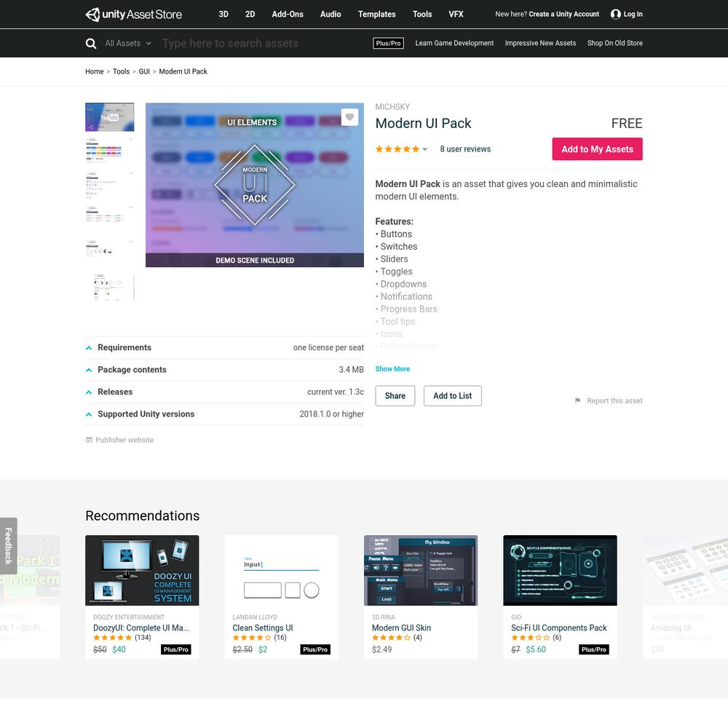The width and height of the screenshot is (728, 728).
Task: Select the sixth preview thumbnail
Action: (x=110, y=288)
